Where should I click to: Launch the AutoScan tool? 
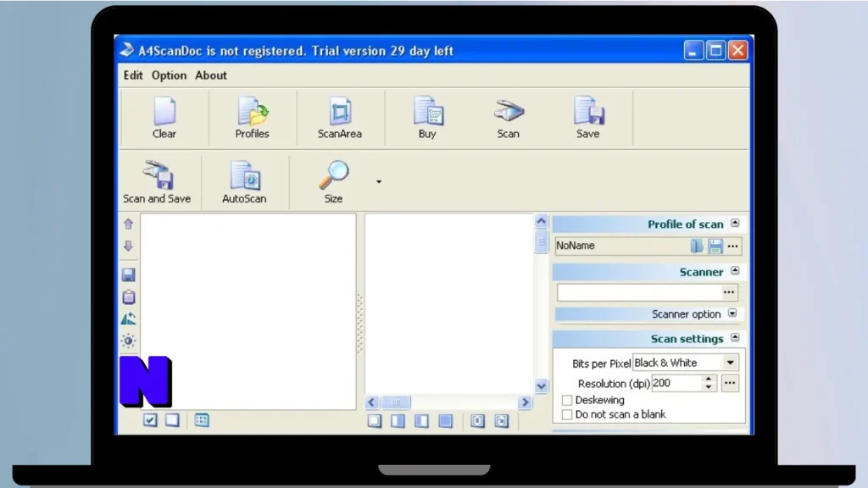(244, 182)
